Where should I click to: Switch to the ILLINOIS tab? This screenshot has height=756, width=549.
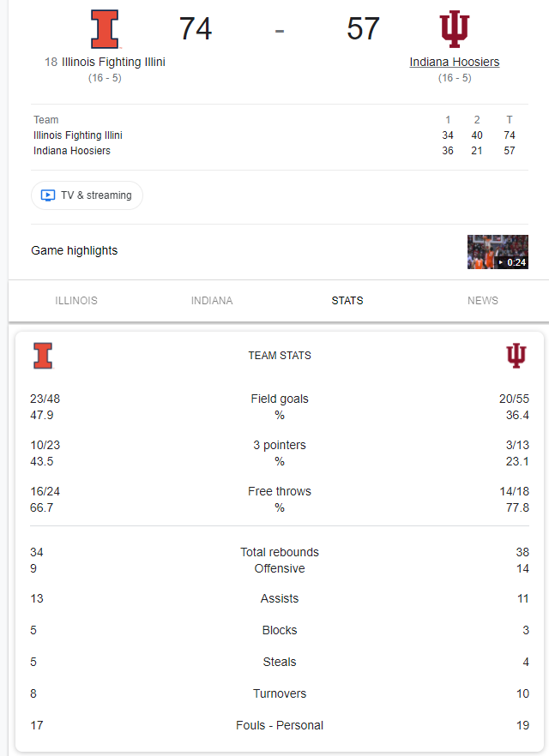pos(76,301)
